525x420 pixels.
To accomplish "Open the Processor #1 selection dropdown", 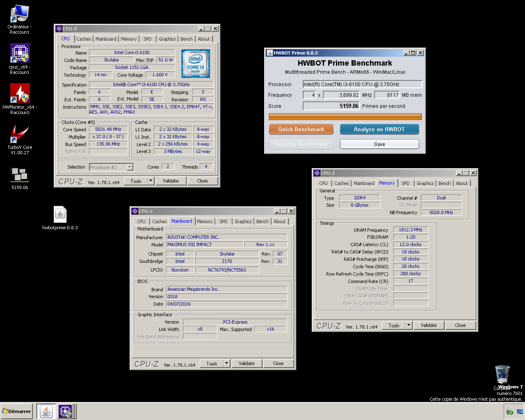I will [x=111, y=167].
